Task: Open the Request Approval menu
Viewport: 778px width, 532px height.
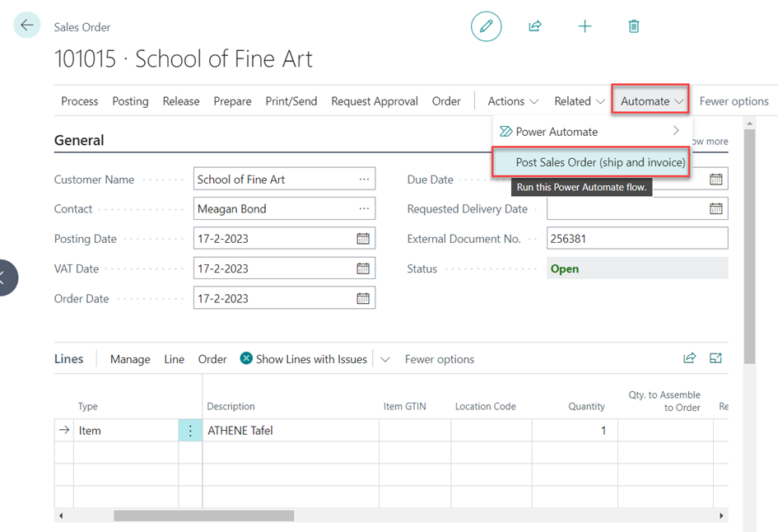Action: click(375, 101)
